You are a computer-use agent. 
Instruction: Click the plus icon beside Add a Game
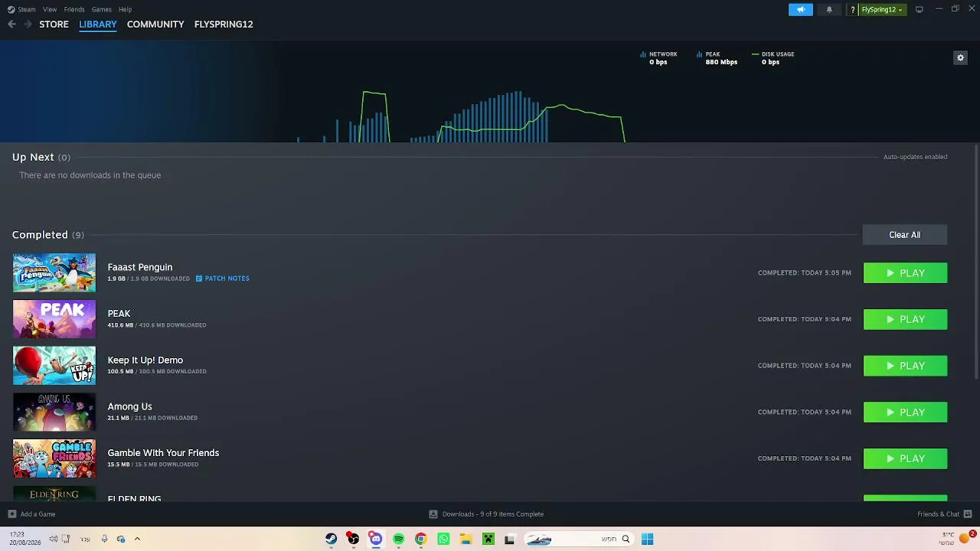11,514
